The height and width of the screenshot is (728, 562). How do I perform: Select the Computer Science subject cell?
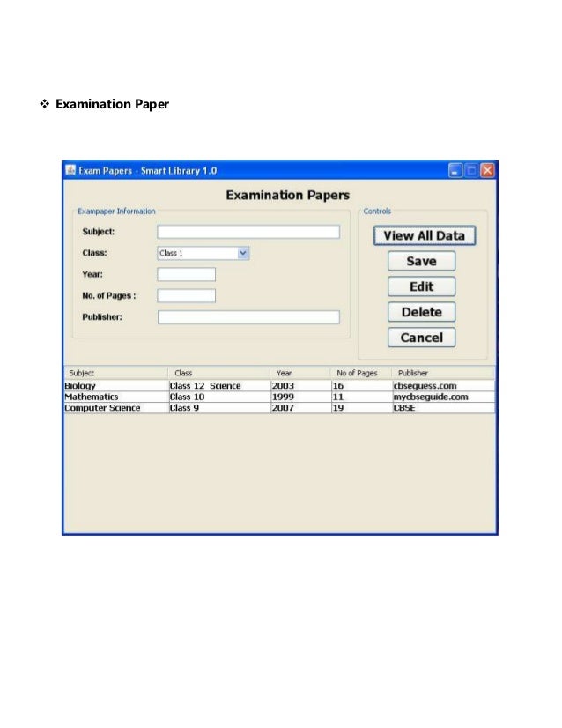point(116,408)
